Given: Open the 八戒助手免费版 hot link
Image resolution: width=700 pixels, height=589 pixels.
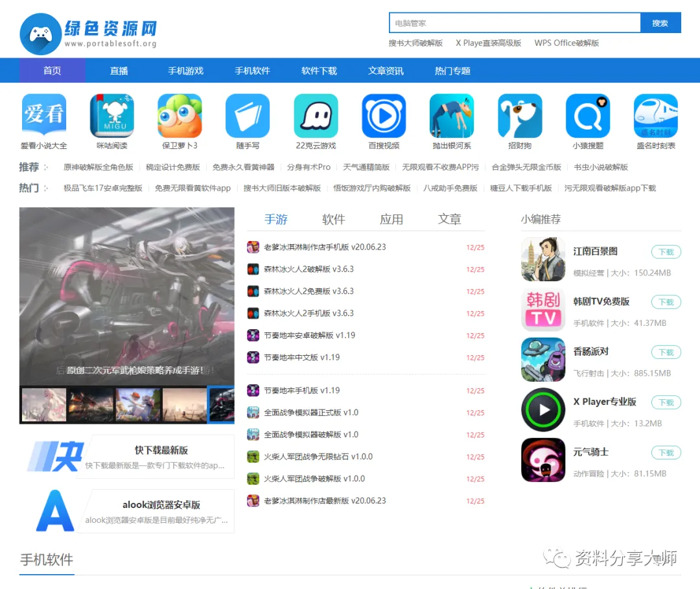Looking at the screenshot, I should (x=450, y=188).
